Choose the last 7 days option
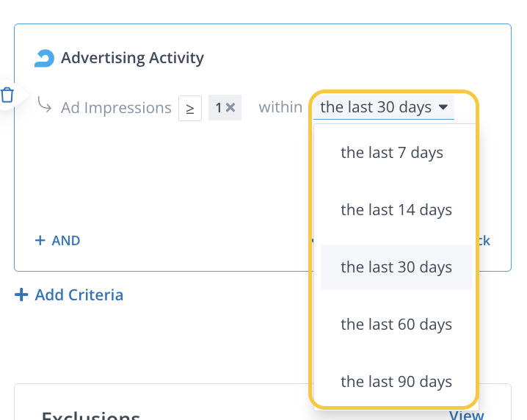Image resolution: width=527 pixels, height=420 pixels. [x=392, y=153]
